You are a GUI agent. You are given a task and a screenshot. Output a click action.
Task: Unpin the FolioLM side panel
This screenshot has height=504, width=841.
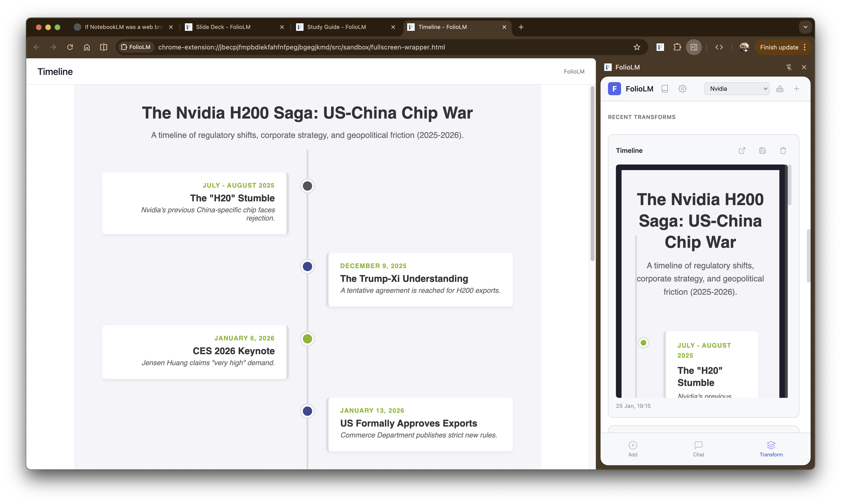click(789, 67)
